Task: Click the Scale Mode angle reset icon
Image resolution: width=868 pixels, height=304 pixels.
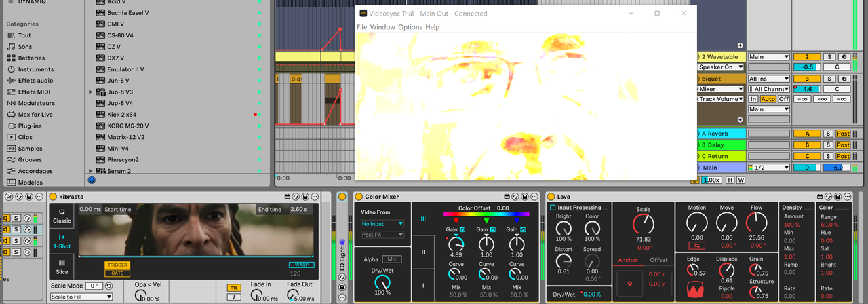Action: click(x=108, y=286)
